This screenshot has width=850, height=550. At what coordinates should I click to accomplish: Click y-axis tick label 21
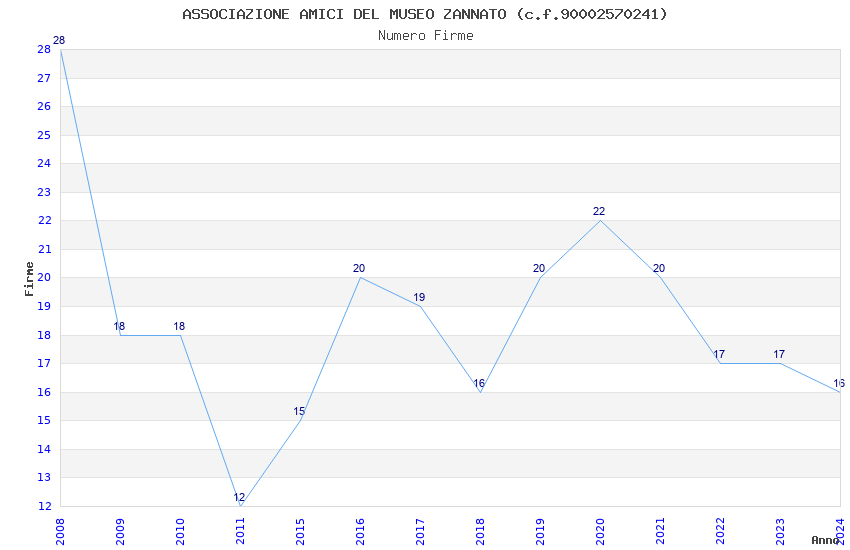click(x=44, y=249)
